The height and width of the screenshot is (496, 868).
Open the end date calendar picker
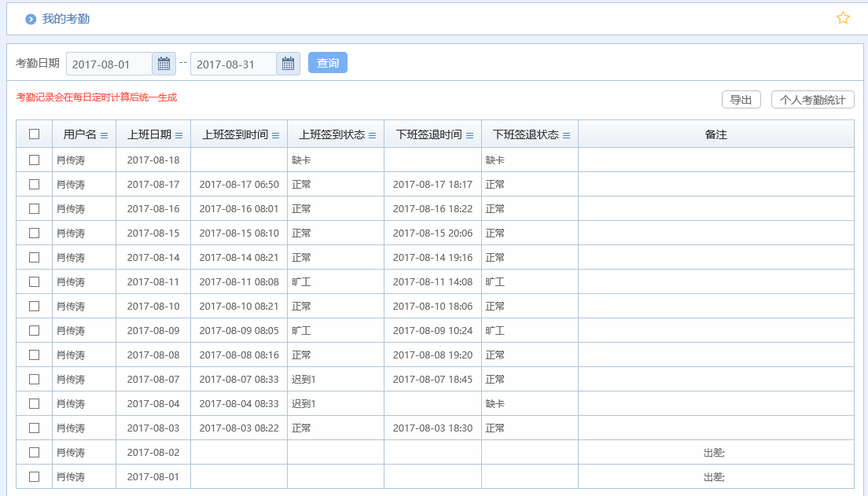[x=288, y=64]
